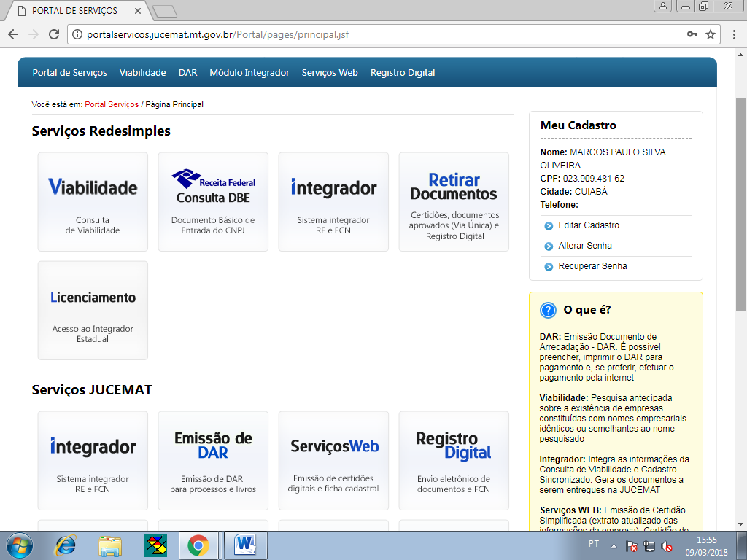Click the muted volume tray icon
This screenshot has height=560, width=747.
(667, 546)
